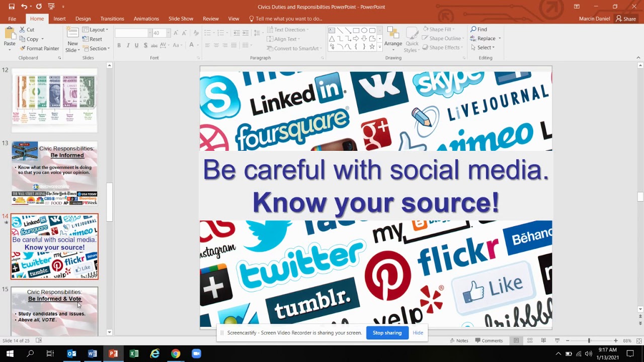This screenshot has width=644, height=362.
Task: Toggle Underline formatting
Action: (x=137, y=45)
